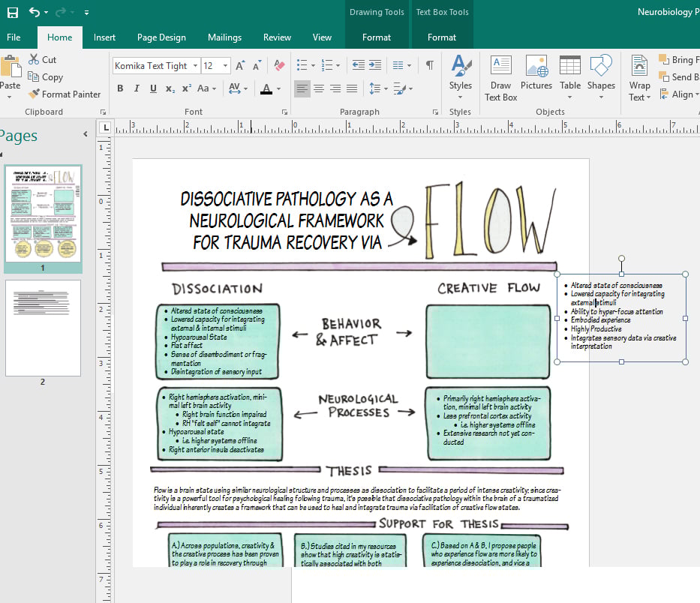Click the Align button in Arrange group
This screenshot has width=700, height=603.
point(678,94)
